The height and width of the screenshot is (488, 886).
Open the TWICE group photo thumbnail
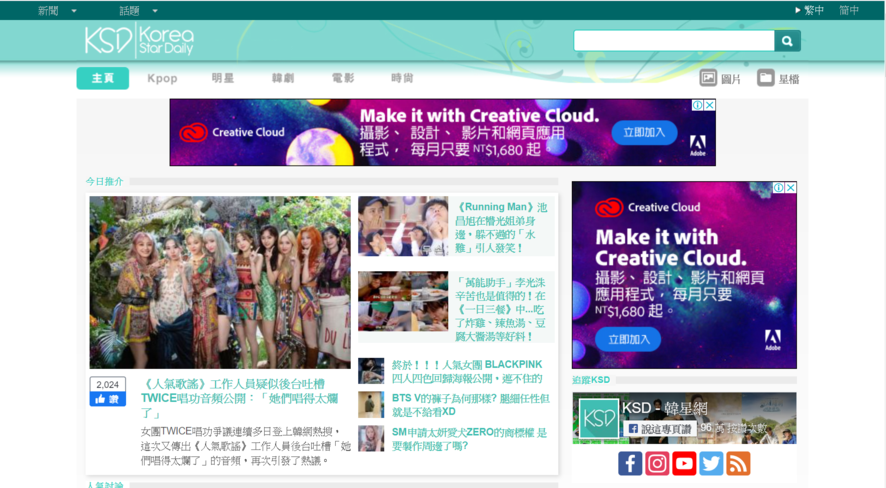[220, 282]
